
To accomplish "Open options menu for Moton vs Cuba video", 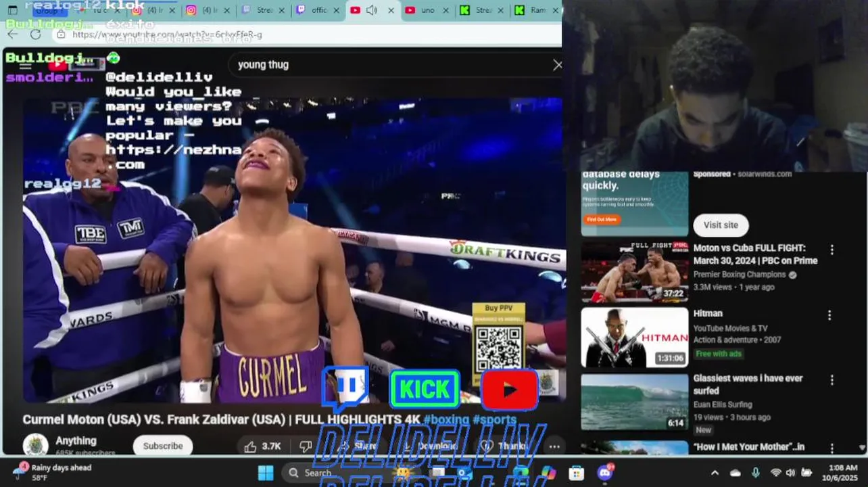I will (832, 250).
